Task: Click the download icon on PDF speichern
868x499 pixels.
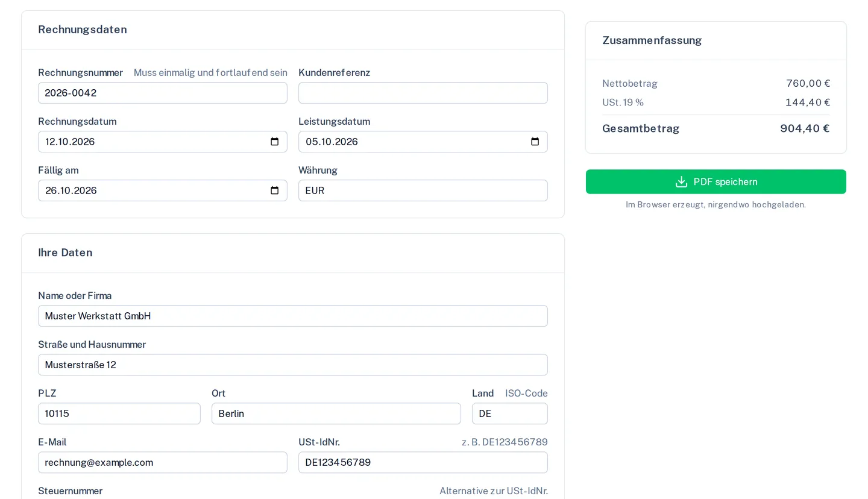Action: pos(681,181)
